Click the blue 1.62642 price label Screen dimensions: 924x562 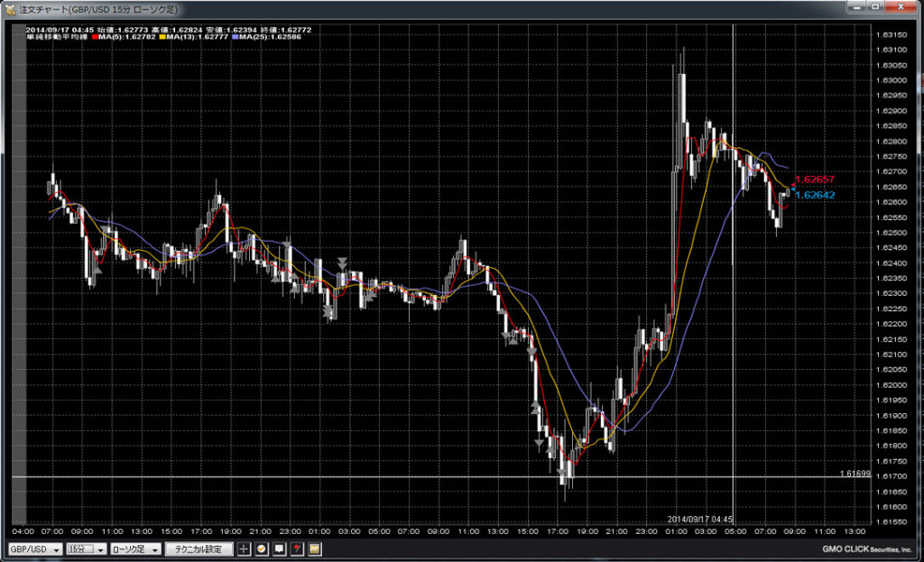pyautogui.click(x=814, y=195)
